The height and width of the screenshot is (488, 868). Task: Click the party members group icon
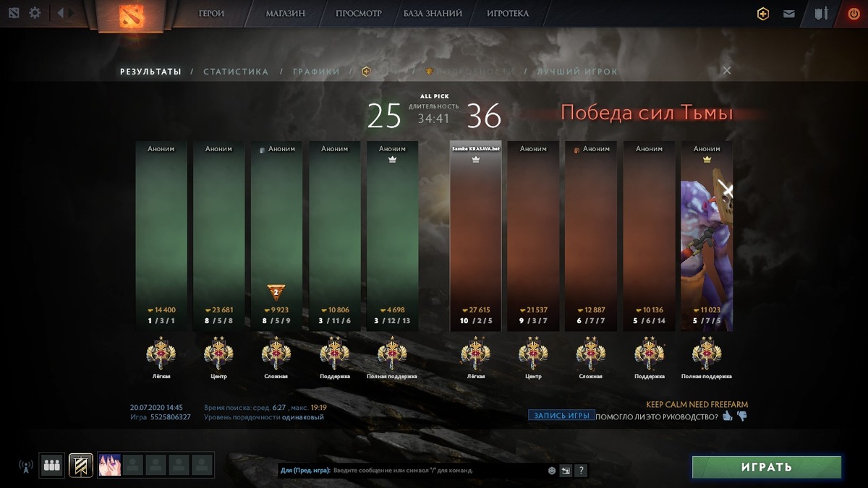51,466
